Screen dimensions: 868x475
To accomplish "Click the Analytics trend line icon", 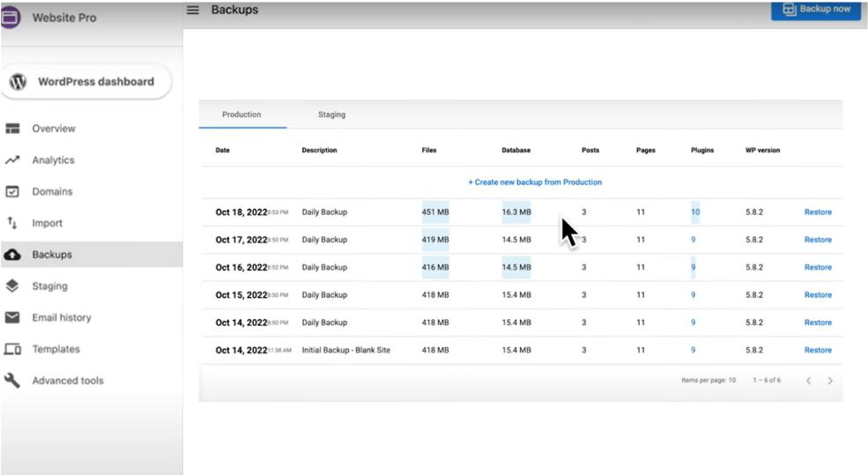I will click(x=12, y=160).
